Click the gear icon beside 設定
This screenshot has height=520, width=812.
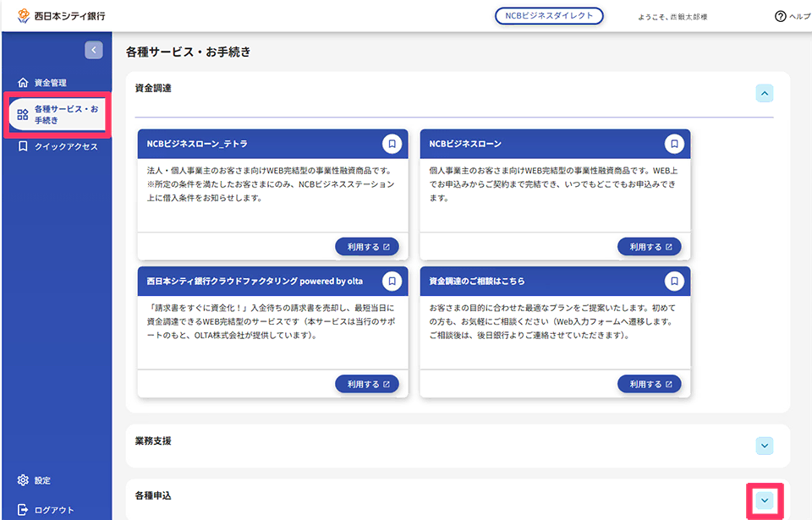[23, 480]
